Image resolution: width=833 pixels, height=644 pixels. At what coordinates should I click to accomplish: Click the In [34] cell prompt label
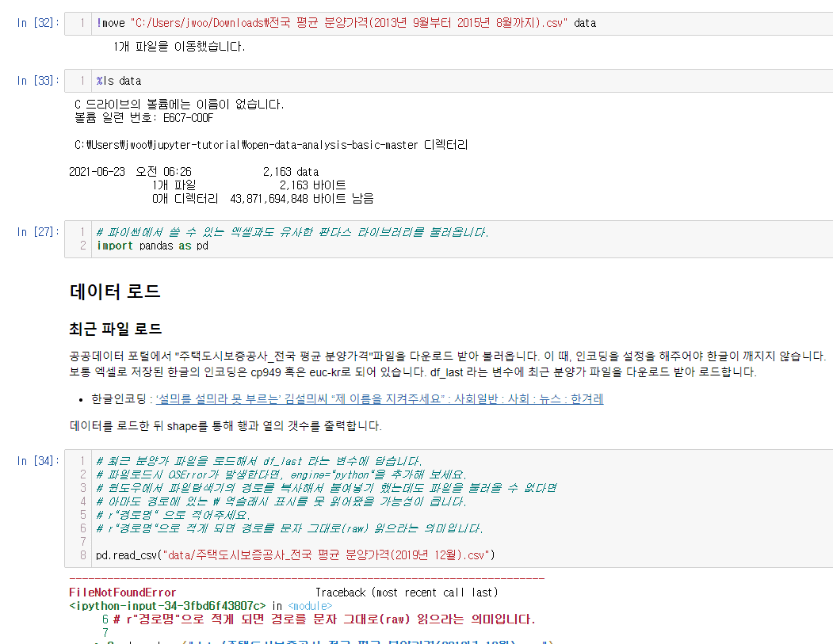pyautogui.click(x=38, y=461)
